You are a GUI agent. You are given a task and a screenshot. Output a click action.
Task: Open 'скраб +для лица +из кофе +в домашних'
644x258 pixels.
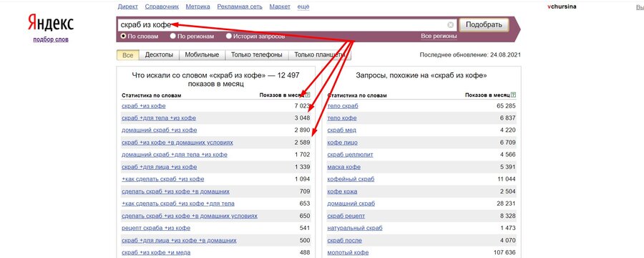(x=179, y=240)
